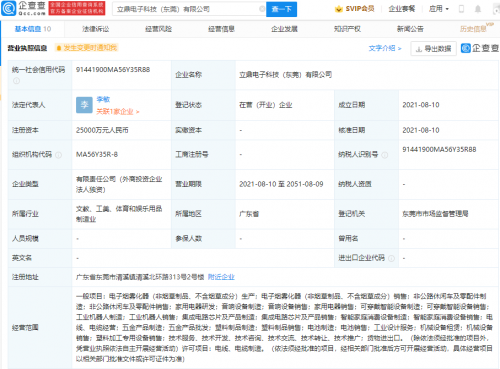Screen dimensions: 500x369
Task: Click the 查一下 search button
Action: [x=281, y=9]
